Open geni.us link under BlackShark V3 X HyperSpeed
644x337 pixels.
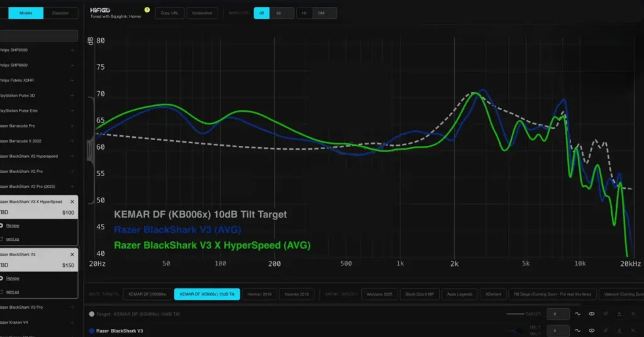coord(13,239)
